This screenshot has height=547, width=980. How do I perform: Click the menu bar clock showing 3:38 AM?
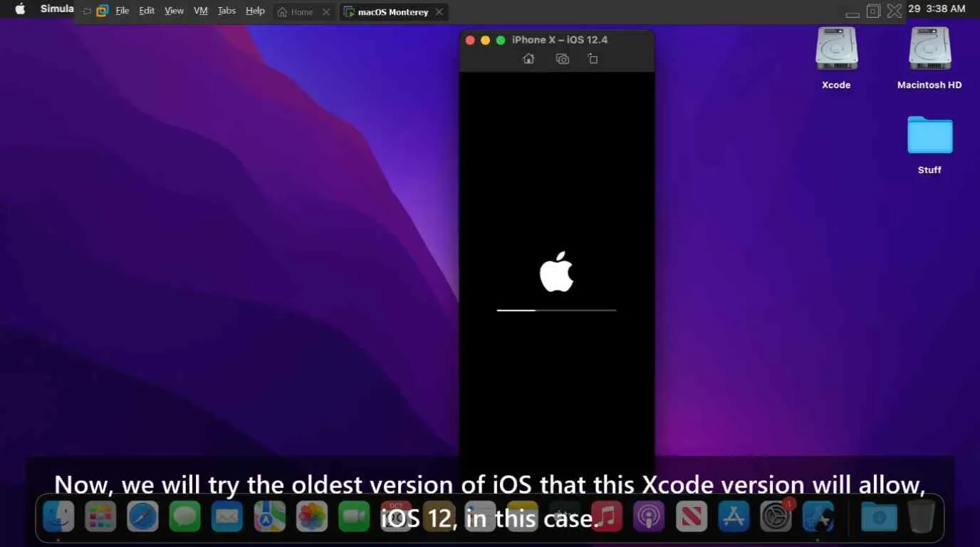(947, 9)
